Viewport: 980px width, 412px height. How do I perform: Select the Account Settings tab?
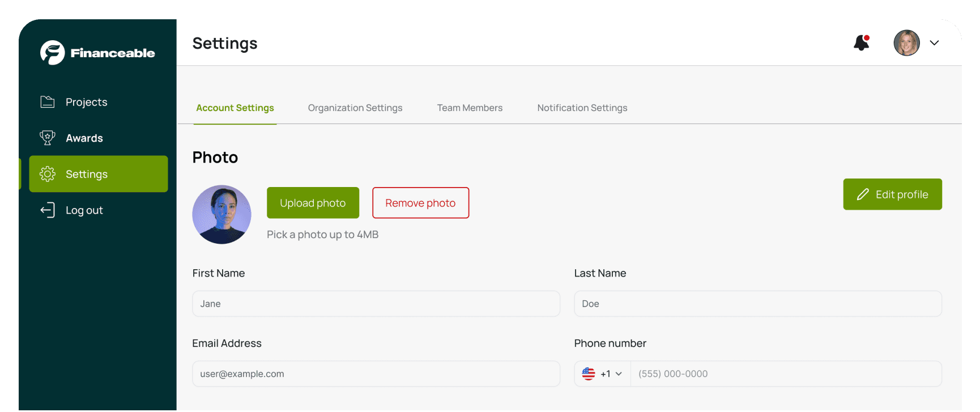coord(235,108)
